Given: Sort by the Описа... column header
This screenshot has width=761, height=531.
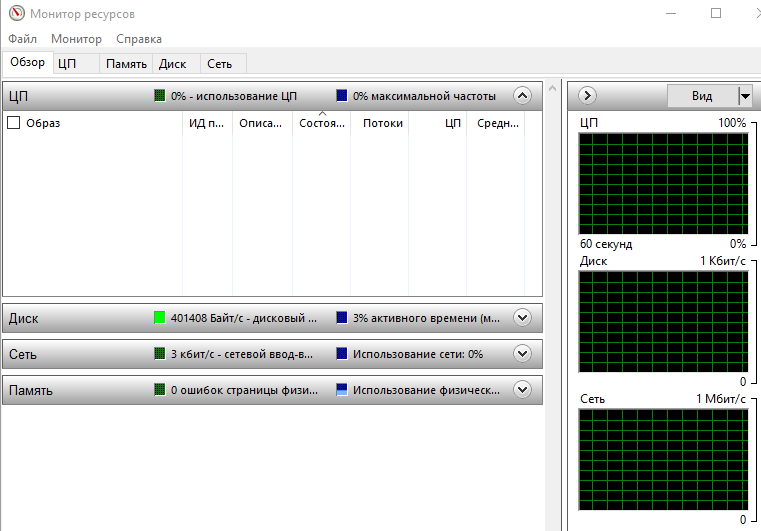Looking at the screenshot, I should [261, 123].
